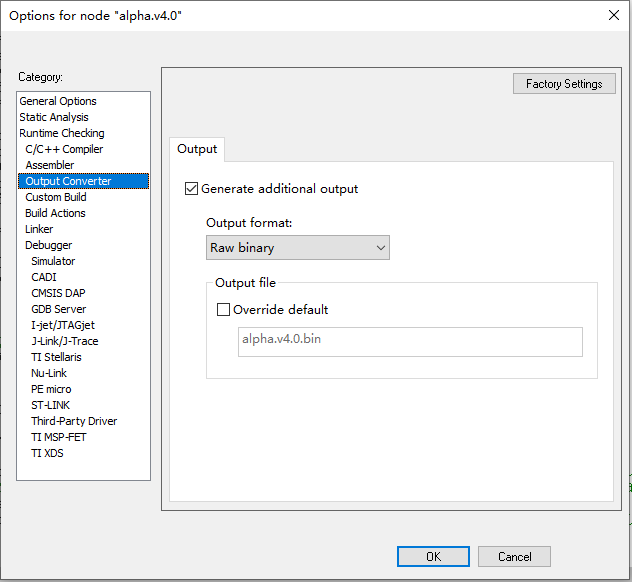Viewport: 632px width, 582px height.
Task: Toggle Generate additional output checkbox
Action: point(191,189)
